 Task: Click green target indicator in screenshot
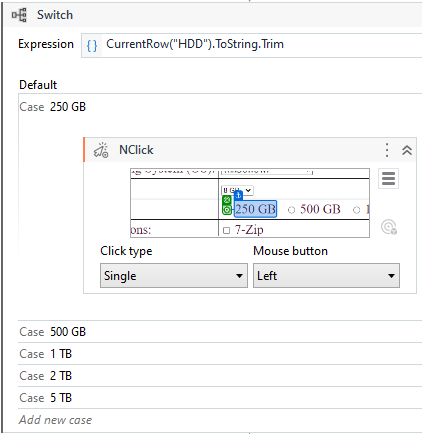227,205
